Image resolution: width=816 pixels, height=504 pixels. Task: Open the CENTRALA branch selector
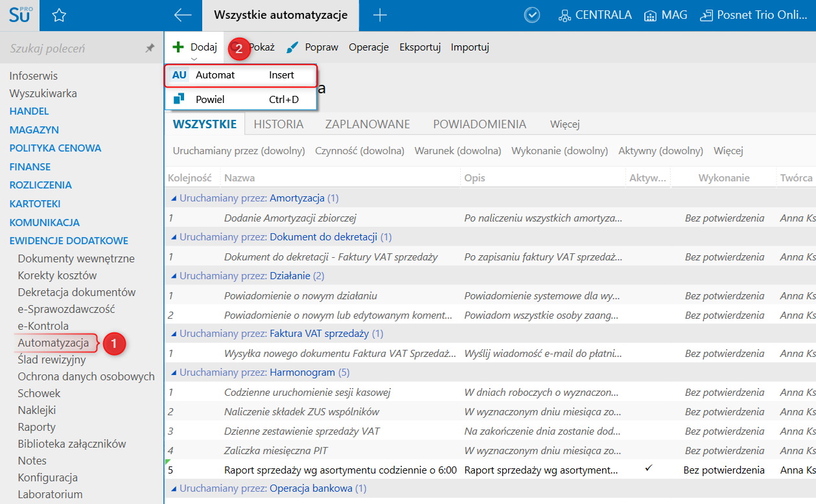pos(595,15)
